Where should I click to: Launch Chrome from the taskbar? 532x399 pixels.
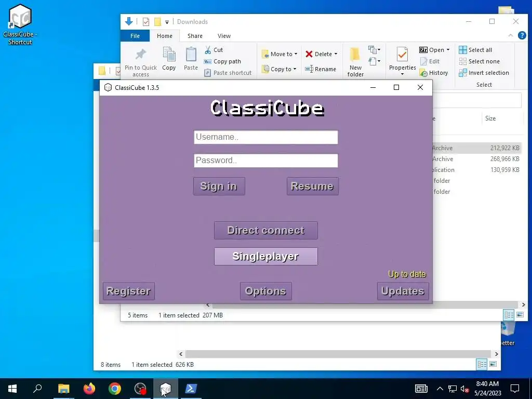click(x=115, y=389)
